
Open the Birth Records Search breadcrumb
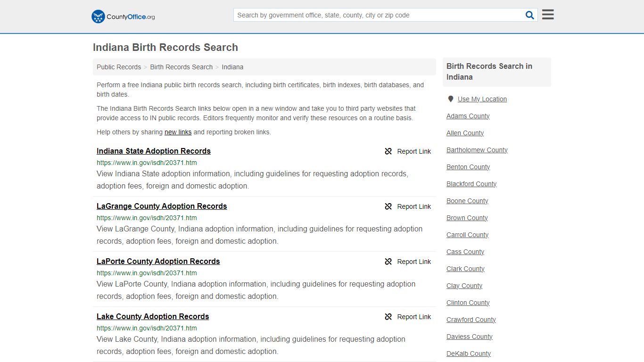click(182, 67)
